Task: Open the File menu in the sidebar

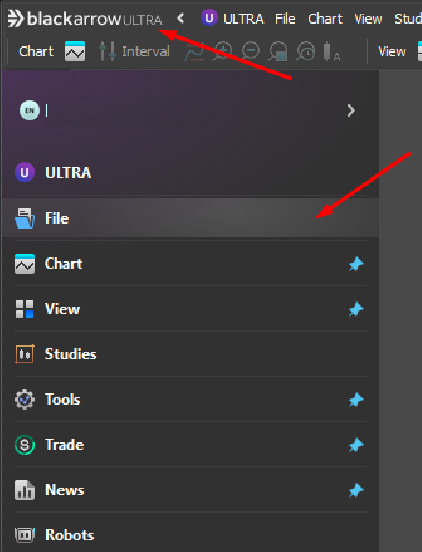Action: click(x=190, y=218)
